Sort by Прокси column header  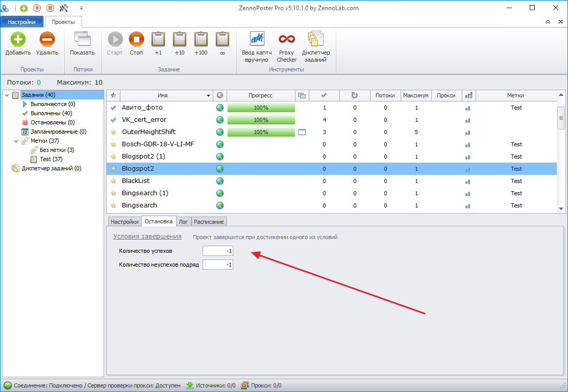tap(446, 95)
